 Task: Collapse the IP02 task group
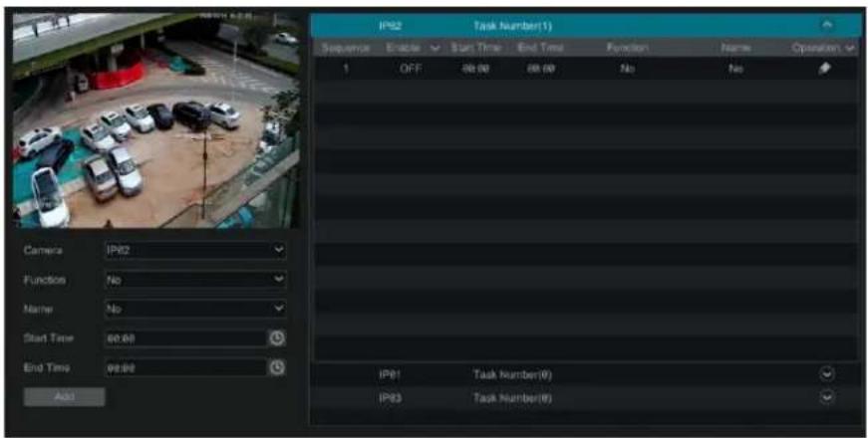pyautogui.click(x=826, y=26)
